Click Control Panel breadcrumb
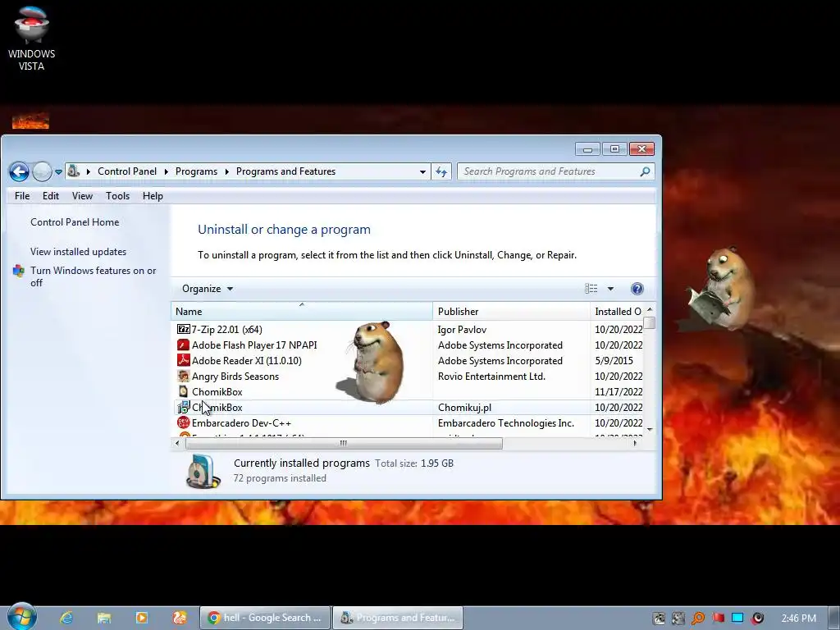The width and height of the screenshot is (840, 630). click(127, 171)
